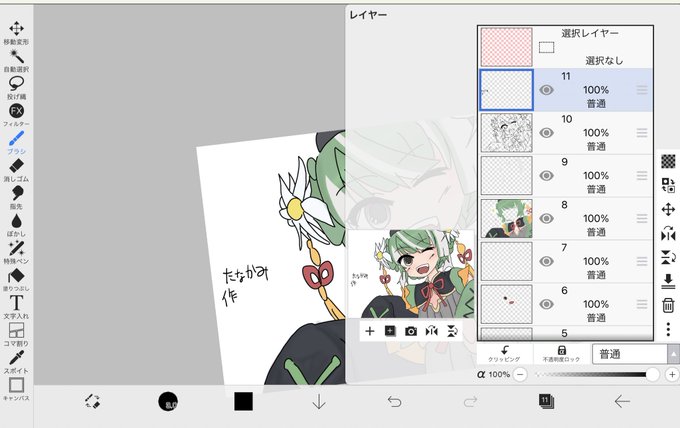The image size is (680, 428).
Task: Tap reorder handle of layer 11
Action: tap(642, 90)
